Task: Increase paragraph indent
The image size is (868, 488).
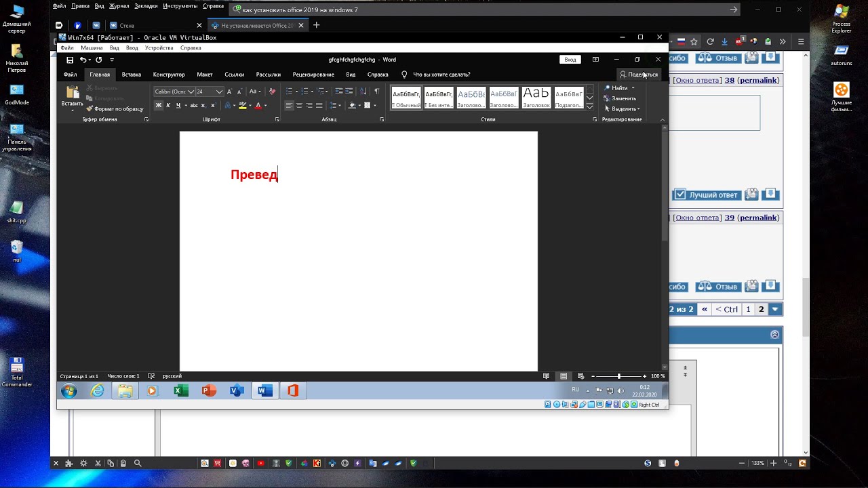Action: click(349, 91)
